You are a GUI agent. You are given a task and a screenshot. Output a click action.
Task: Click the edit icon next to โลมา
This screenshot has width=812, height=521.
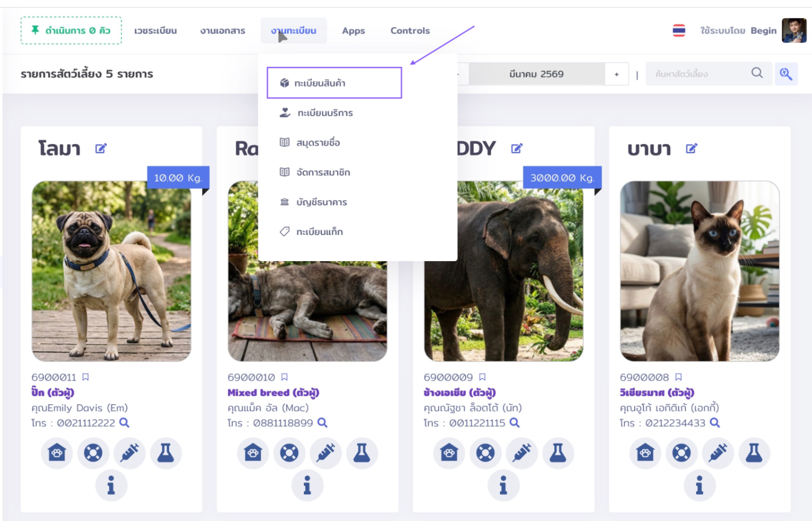click(101, 149)
